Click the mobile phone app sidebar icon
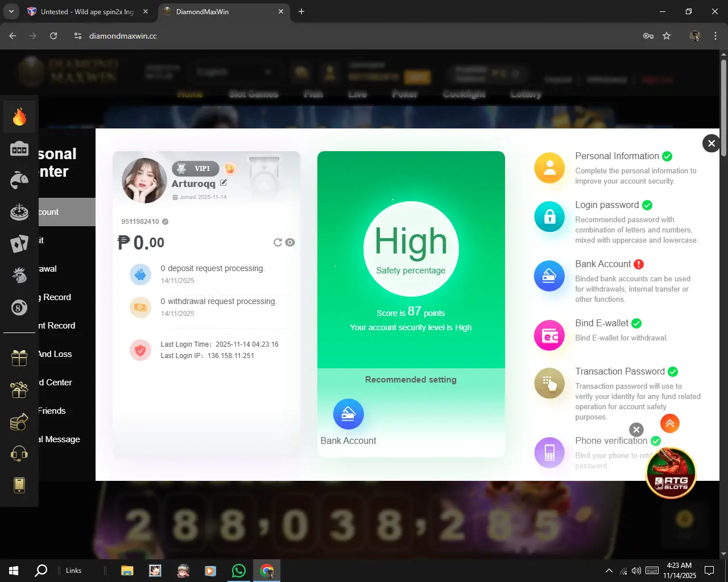The image size is (728, 582). [19, 485]
